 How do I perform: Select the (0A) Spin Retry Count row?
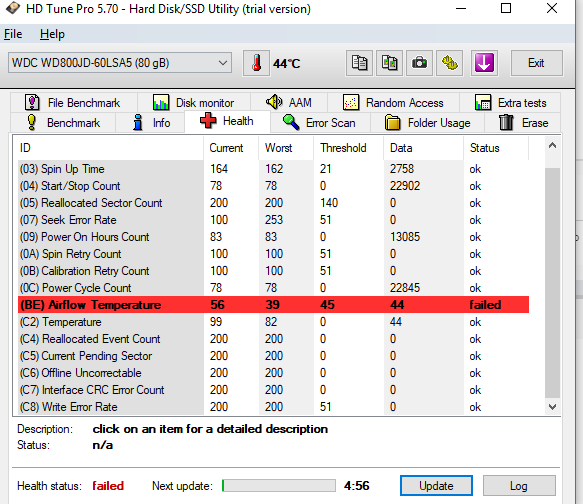pos(274,254)
